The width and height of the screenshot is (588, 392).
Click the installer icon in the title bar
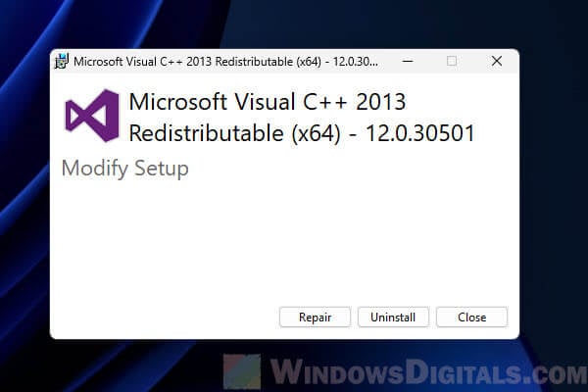(62, 61)
